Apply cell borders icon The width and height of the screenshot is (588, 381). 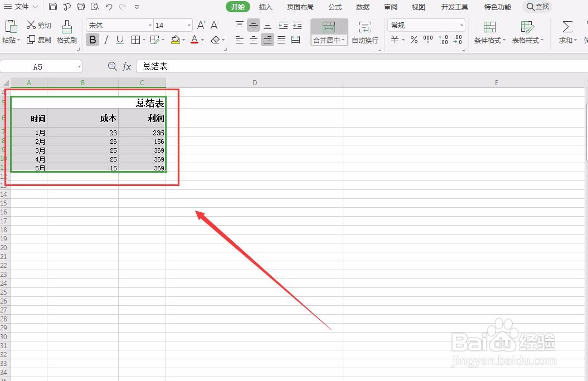(136, 40)
